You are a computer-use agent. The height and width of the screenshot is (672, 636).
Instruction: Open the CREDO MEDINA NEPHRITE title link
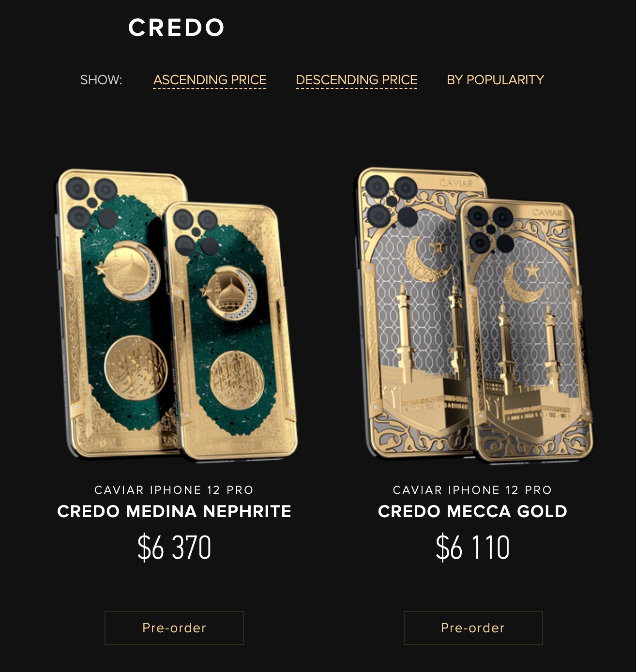pos(174,511)
